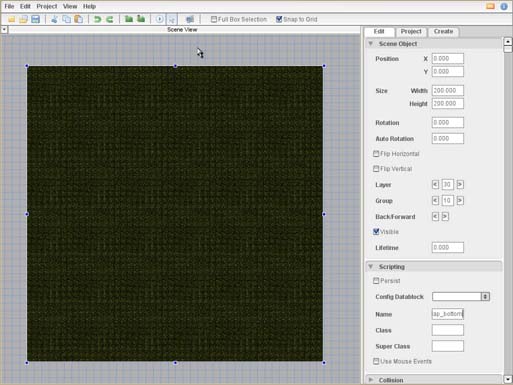
Task: Click the right-middle resize handle of the object
Action: (x=324, y=214)
